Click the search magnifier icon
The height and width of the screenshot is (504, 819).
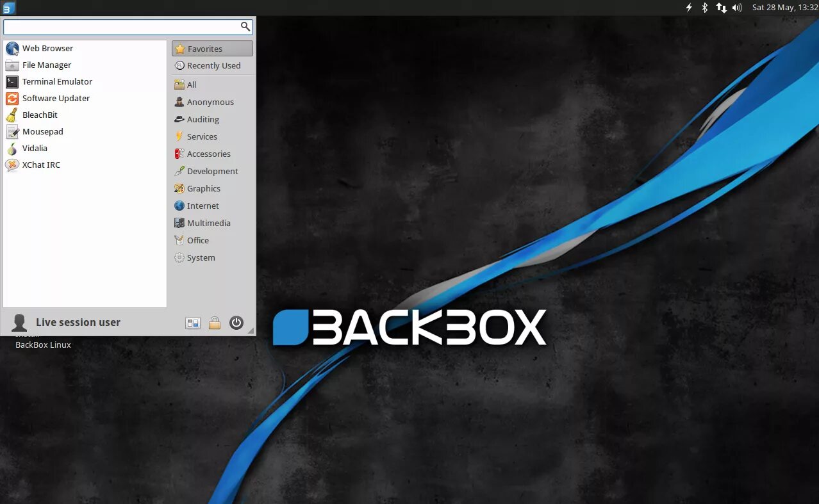(x=245, y=26)
